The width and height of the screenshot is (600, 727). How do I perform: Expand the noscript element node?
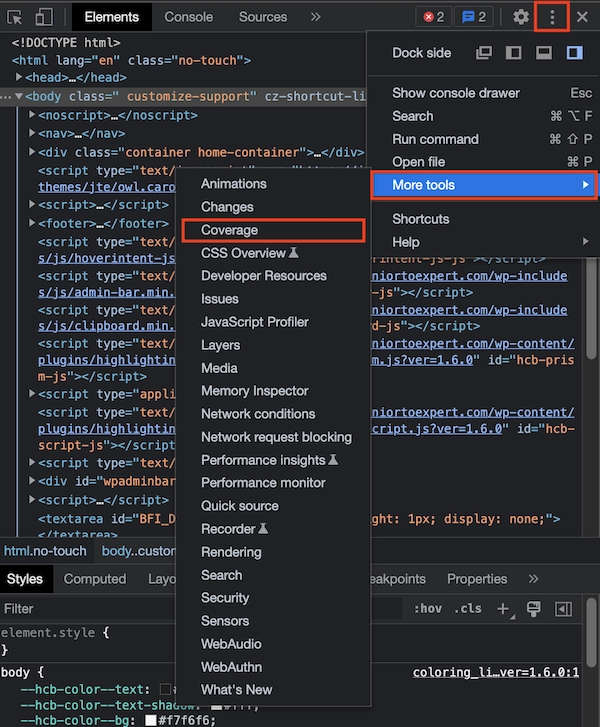point(32,115)
